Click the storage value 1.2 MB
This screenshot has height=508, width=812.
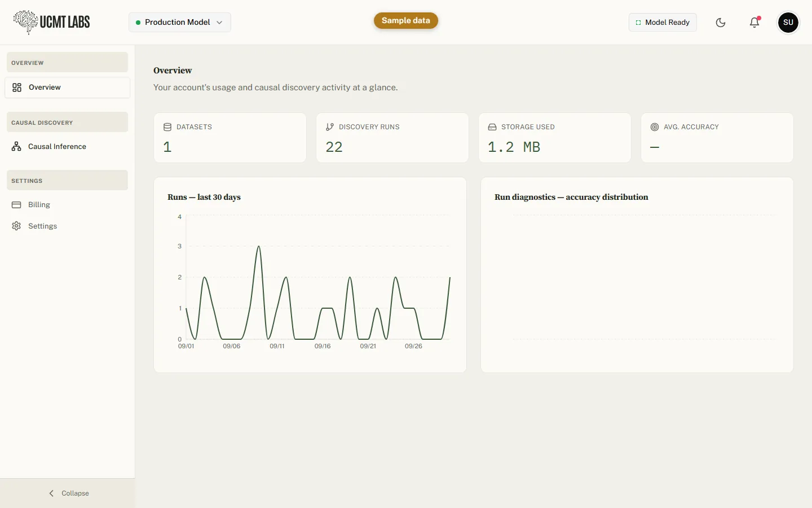514,147
